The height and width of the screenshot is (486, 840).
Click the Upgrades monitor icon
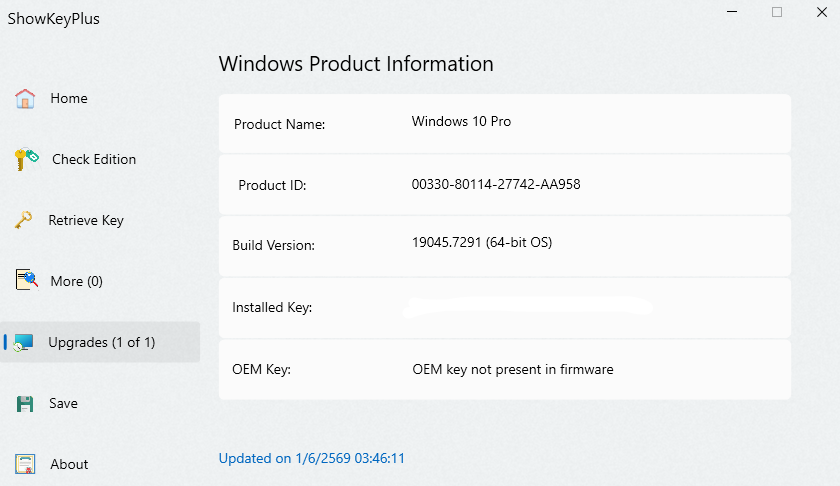[x=24, y=342]
